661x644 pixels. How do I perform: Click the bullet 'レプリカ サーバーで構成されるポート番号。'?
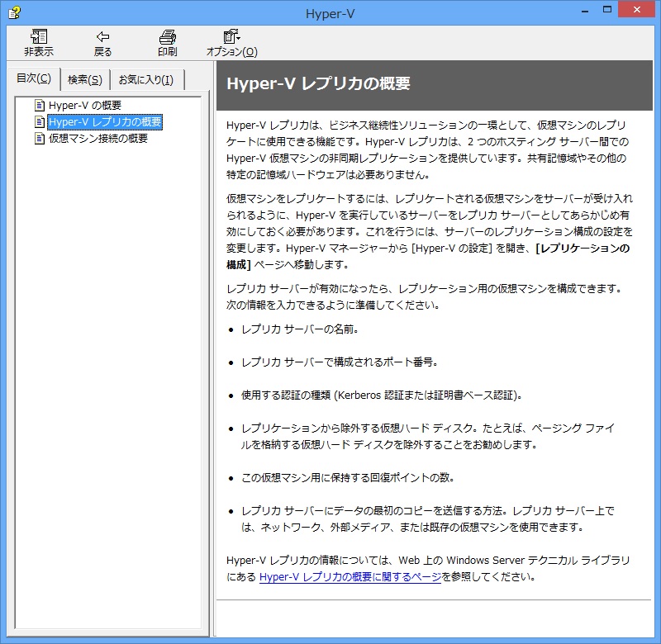coord(340,362)
